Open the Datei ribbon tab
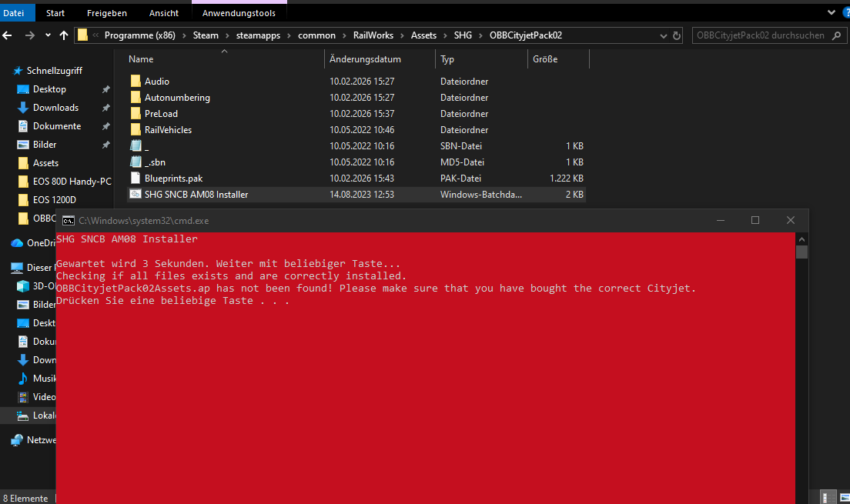Screen dimensions: 850x504 [x=15, y=13]
